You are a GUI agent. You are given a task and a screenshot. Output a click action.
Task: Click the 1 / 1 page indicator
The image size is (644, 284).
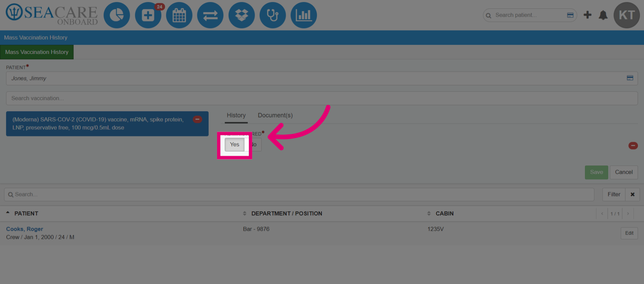pyautogui.click(x=615, y=214)
